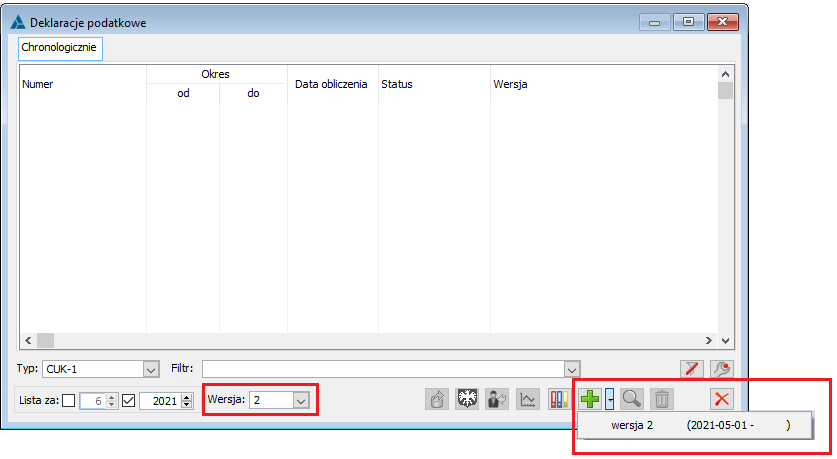Click the vertical scrollbar up arrow

(x=725, y=74)
